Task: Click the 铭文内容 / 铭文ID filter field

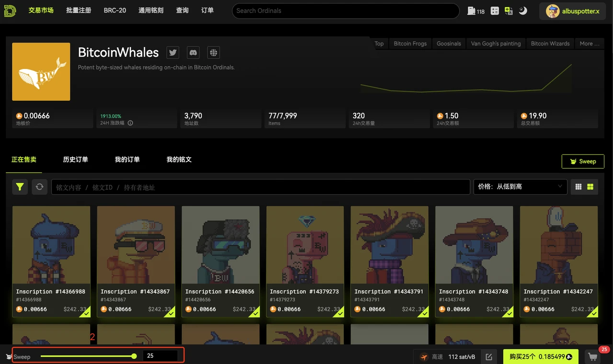Action: [261, 187]
